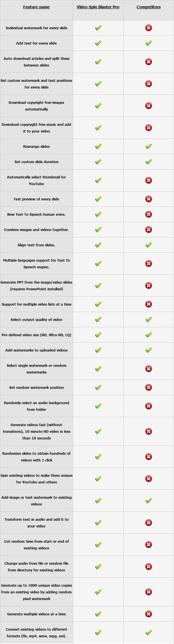The height and width of the screenshot is (644, 174).
Task: Click Pro check for Spin existing videos
Action: pos(98,479)
